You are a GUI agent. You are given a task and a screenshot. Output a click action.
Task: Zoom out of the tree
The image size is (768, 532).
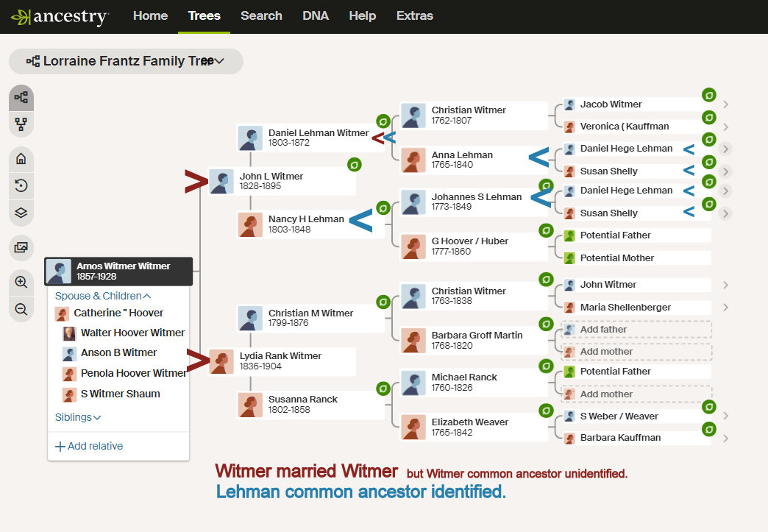coord(21,309)
